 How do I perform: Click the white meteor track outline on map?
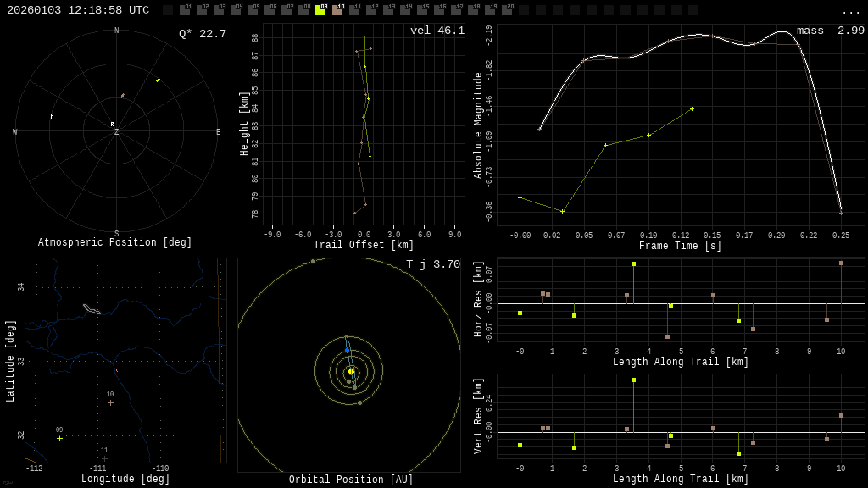pos(92,309)
